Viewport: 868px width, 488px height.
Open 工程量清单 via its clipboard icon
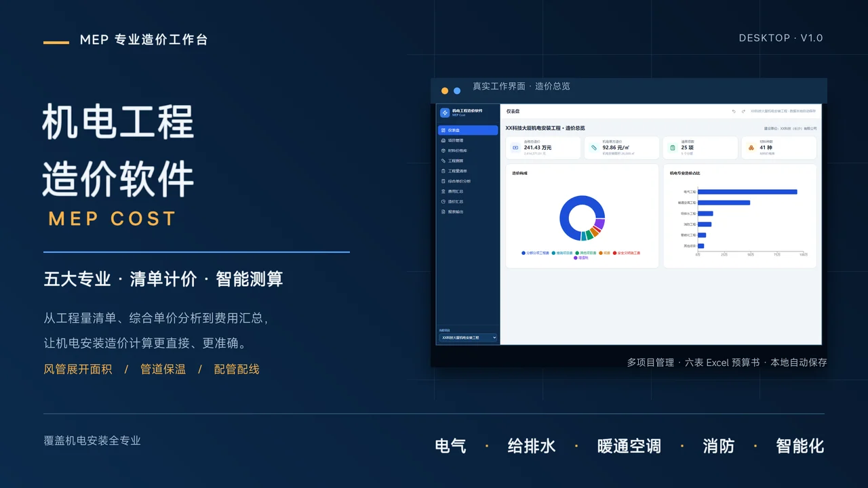tap(443, 171)
